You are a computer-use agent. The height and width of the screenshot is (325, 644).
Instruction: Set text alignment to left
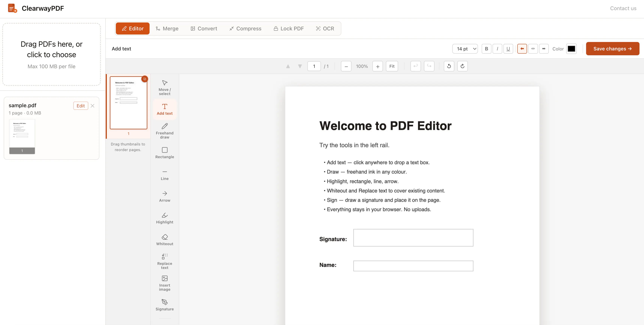click(x=522, y=49)
